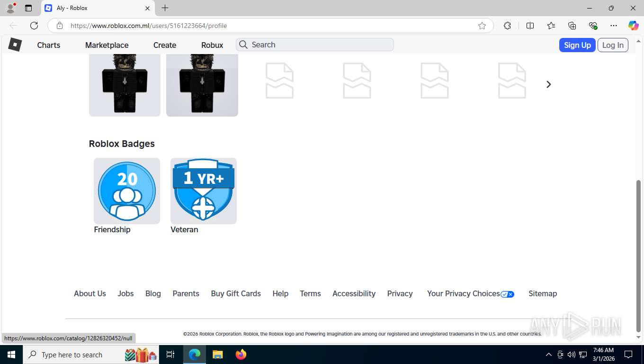Select the Aly - Roblox tab
644x364 pixels.
[98, 8]
